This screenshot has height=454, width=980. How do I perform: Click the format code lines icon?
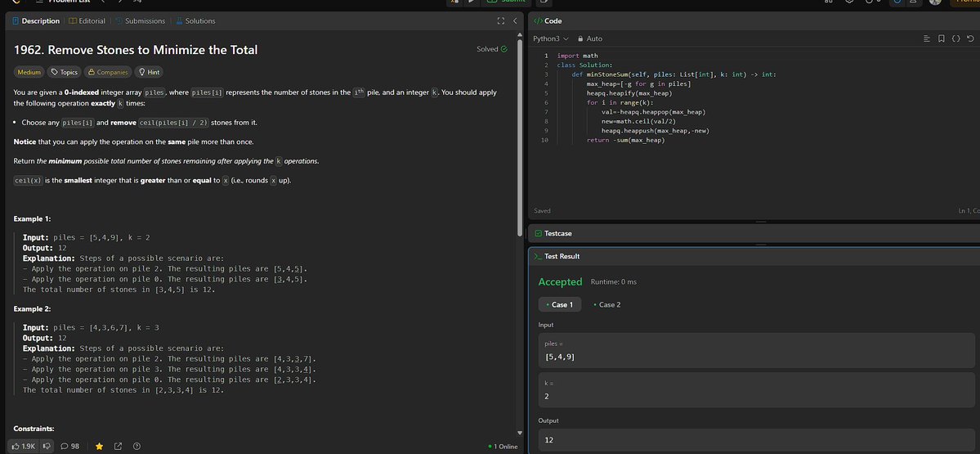(x=927, y=38)
